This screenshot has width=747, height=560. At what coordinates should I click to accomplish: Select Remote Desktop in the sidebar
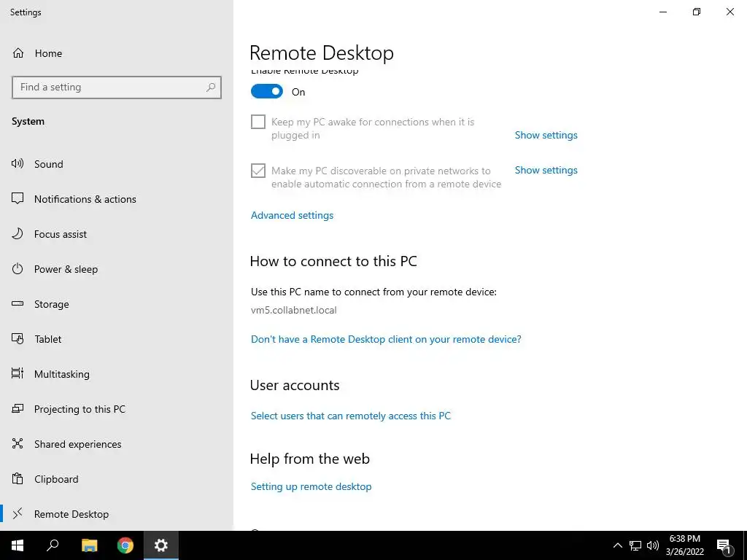117,514
